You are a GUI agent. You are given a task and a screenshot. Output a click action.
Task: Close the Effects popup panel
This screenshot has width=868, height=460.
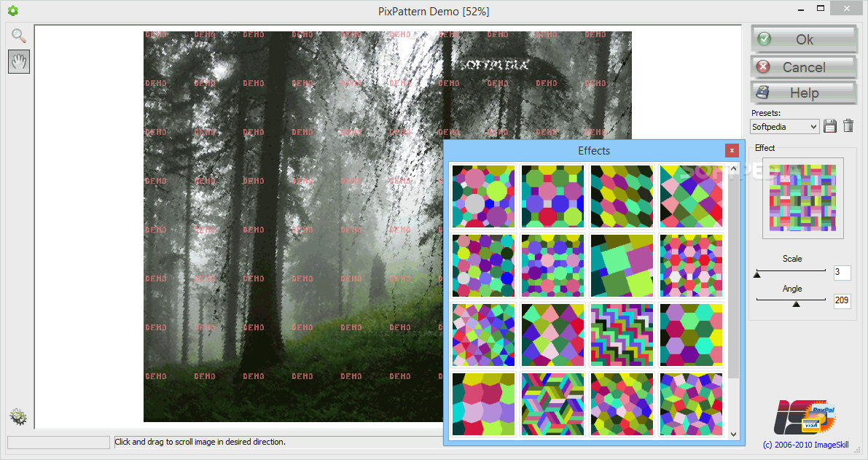[732, 151]
